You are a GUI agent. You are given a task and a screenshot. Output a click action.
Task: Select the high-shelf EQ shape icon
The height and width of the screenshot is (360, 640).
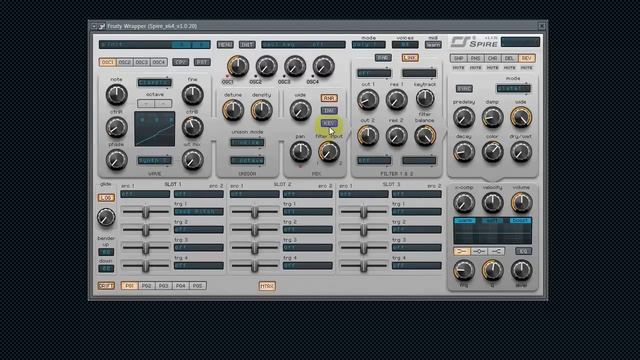(496, 251)
